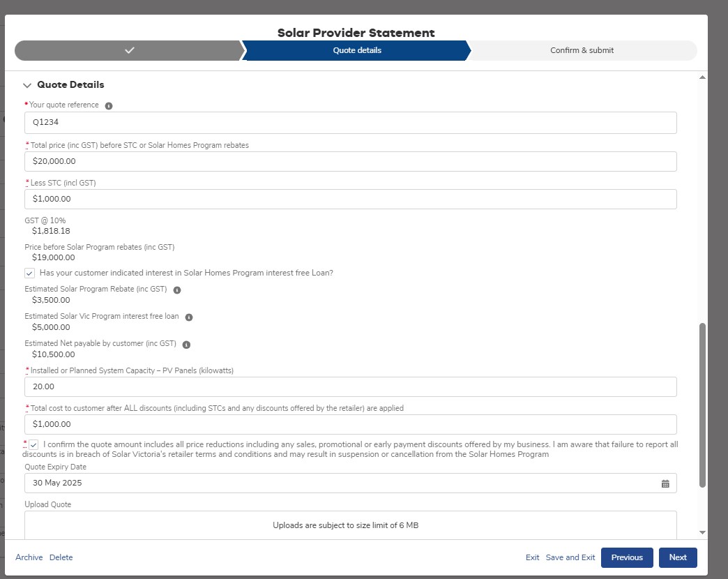
Task: Toggle the discount confirmation checkbox
Action: tap(33, 445)
